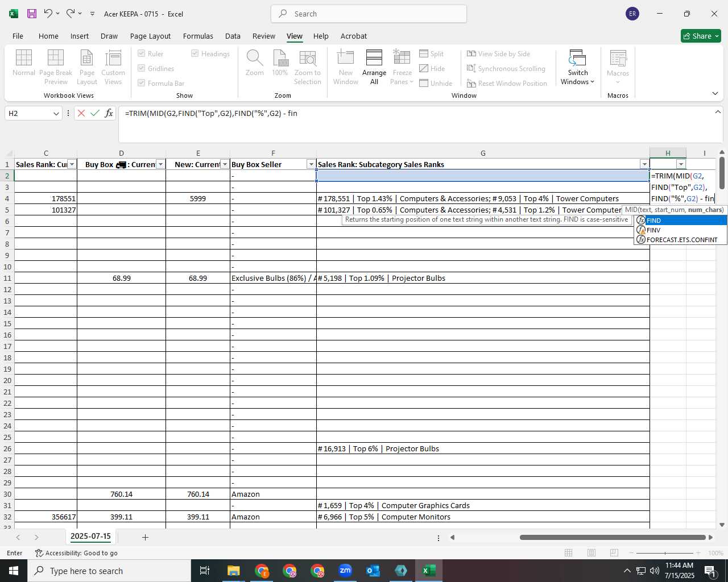
Task: Click View Side by Side
Action: pos(498,53)
